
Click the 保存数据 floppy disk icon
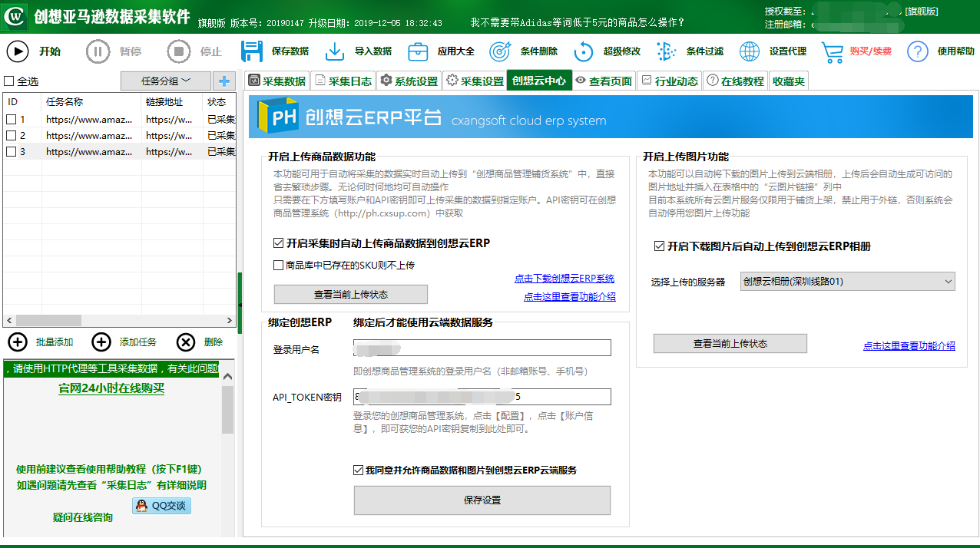pos(253,51)
